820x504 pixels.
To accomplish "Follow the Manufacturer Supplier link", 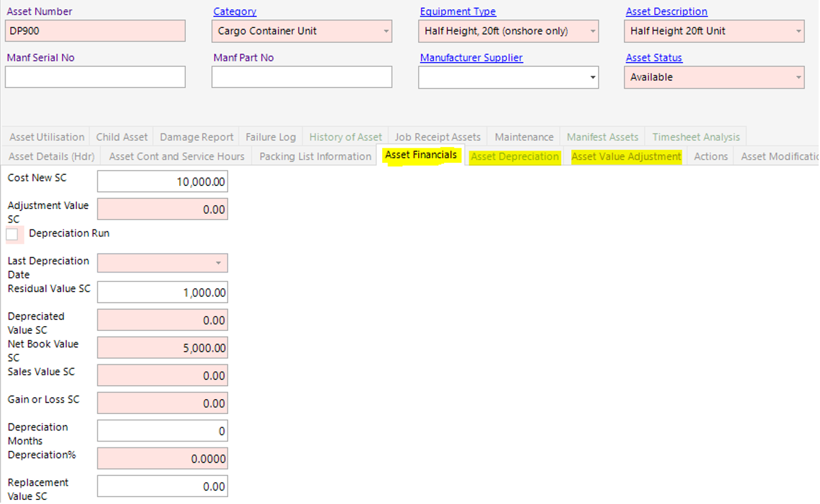I will pos(471,57).
